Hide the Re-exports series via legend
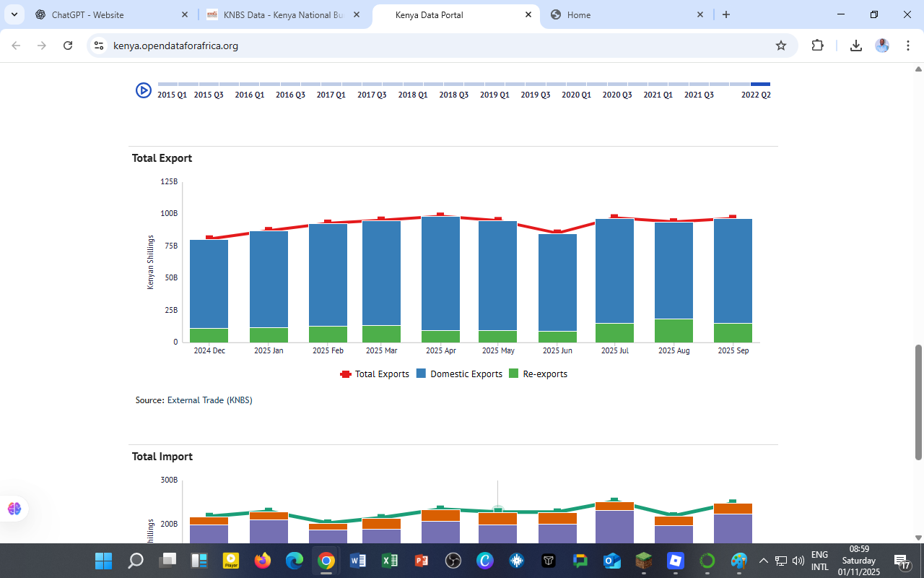The width and height of the screenshot is (924, 578). tap(539, 374)
